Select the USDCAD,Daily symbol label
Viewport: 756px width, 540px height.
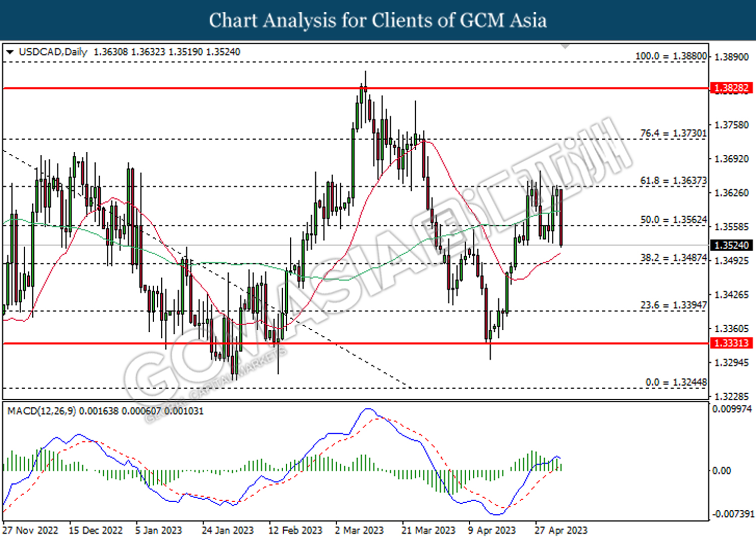tap(53, 52)
